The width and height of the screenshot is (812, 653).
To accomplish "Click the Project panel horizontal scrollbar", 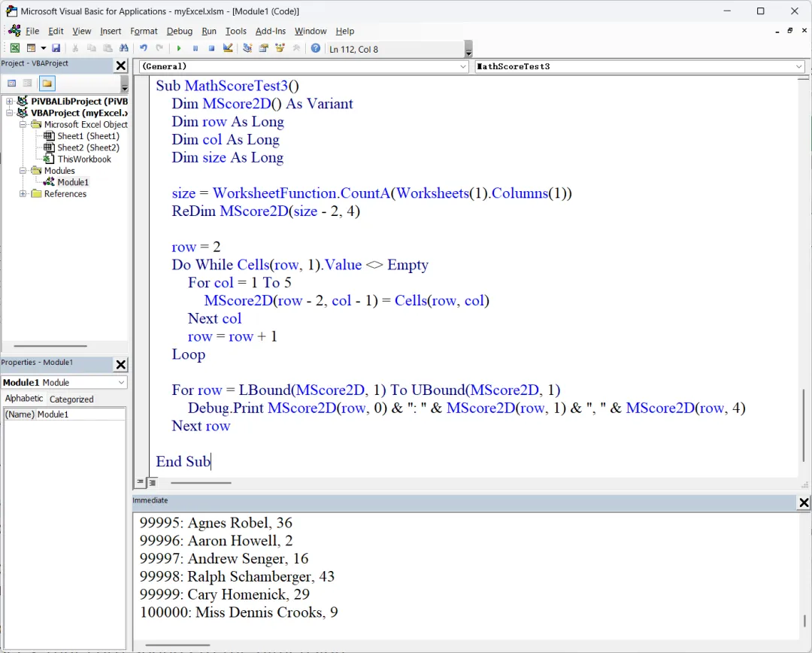I will (50, 345).
